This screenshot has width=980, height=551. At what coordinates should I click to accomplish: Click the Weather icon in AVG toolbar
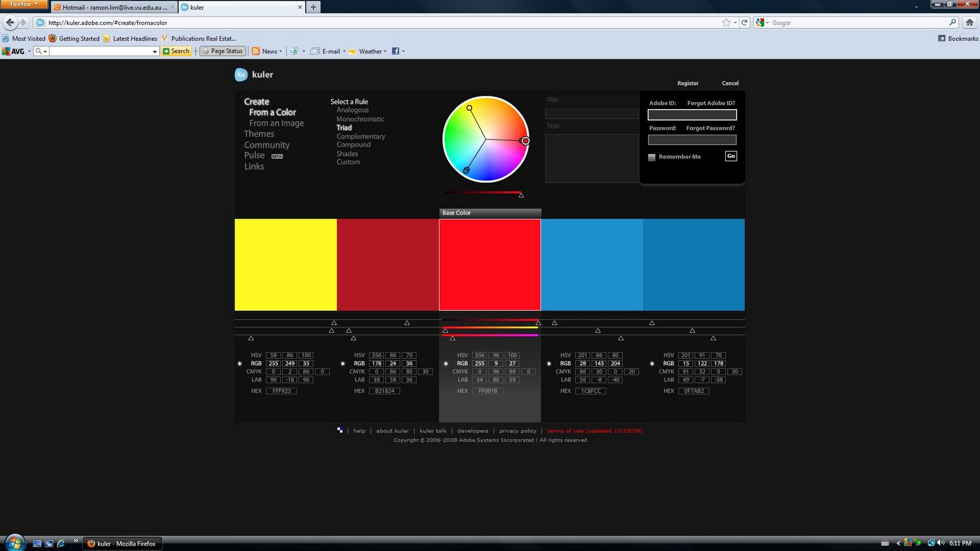(352, 51)
